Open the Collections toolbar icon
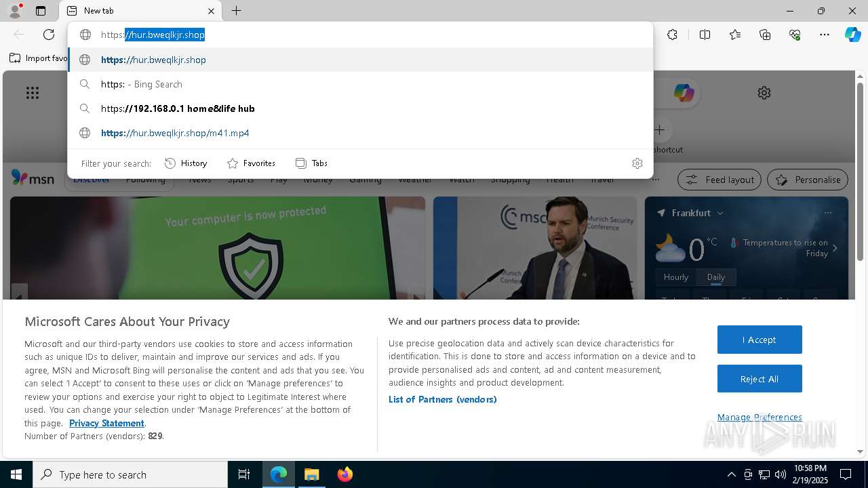Viewport: 868px width, 488px height. pyautogui.click(x=765, y=35)
